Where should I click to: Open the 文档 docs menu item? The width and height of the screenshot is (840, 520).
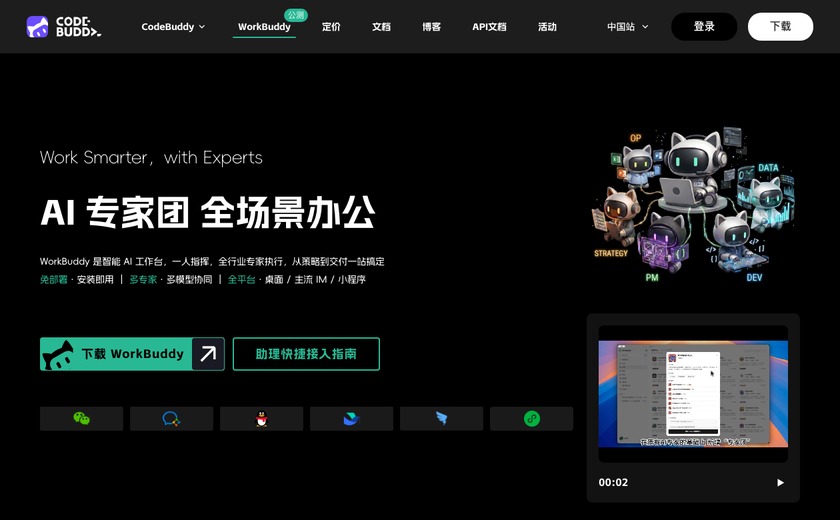click(x=381, y=27)
